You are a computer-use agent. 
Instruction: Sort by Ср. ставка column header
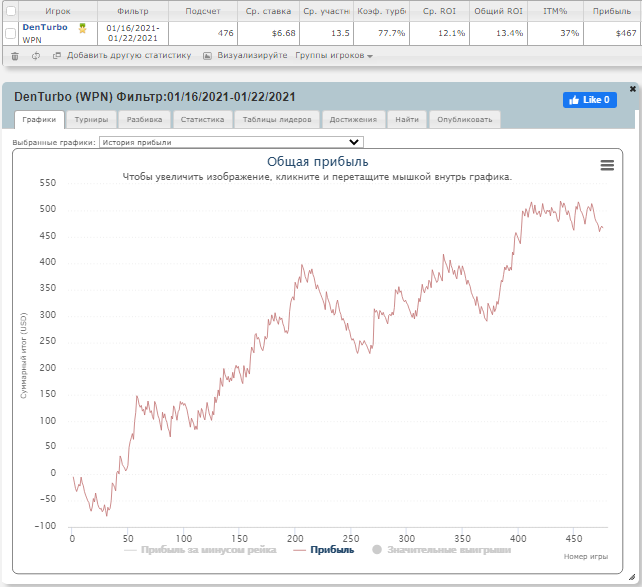268,11
